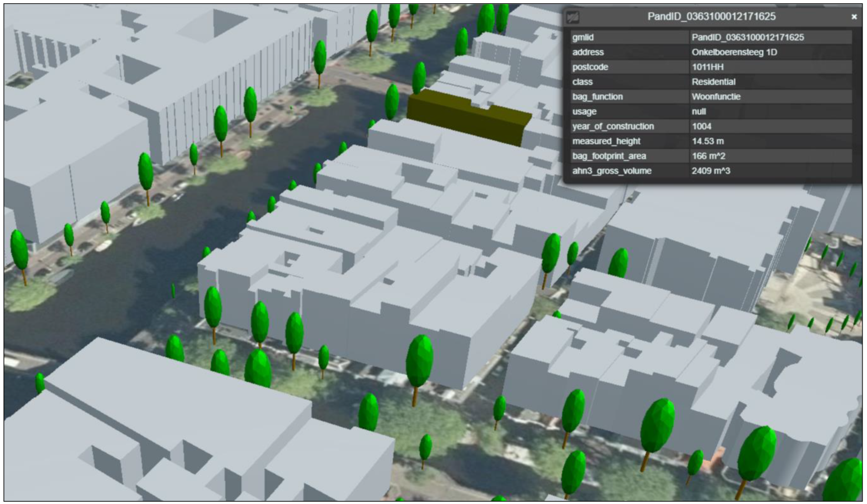Click the address value Onkelboerensteeg 1D
Image resolution: width=867 pixels, height=504 pixels.
click(734, 52)
